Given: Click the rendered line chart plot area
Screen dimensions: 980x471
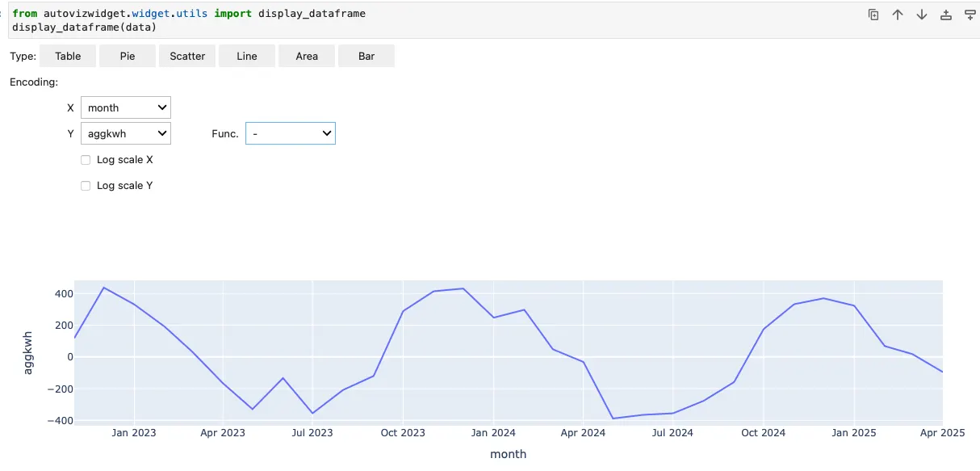Looking at the screenshot, I should coord(509,351).
